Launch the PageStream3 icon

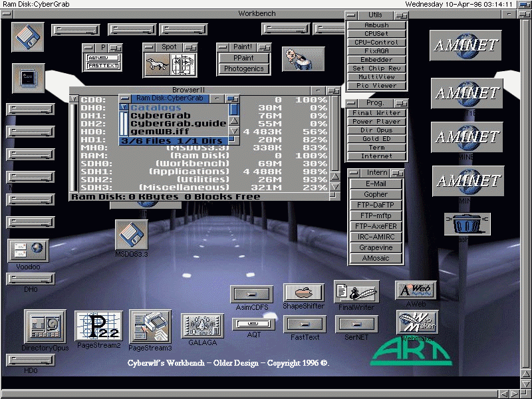pyautogui.click(x=150, y=327)
